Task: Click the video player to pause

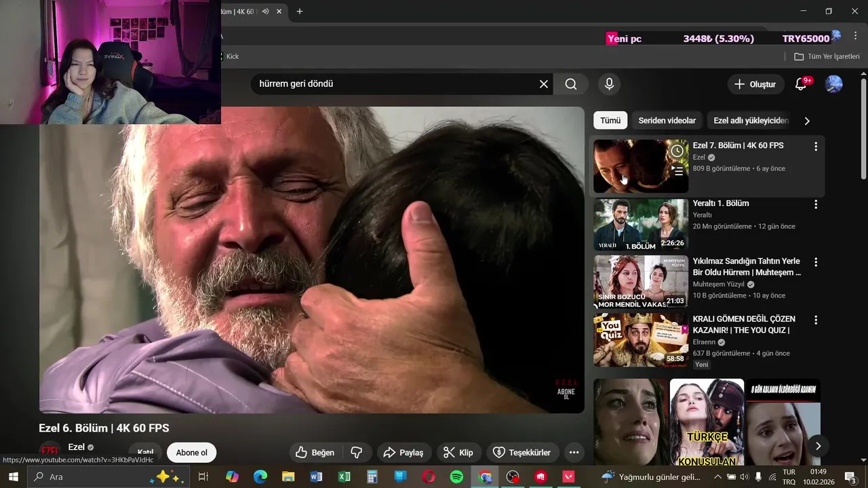Action: click(312, 260)
